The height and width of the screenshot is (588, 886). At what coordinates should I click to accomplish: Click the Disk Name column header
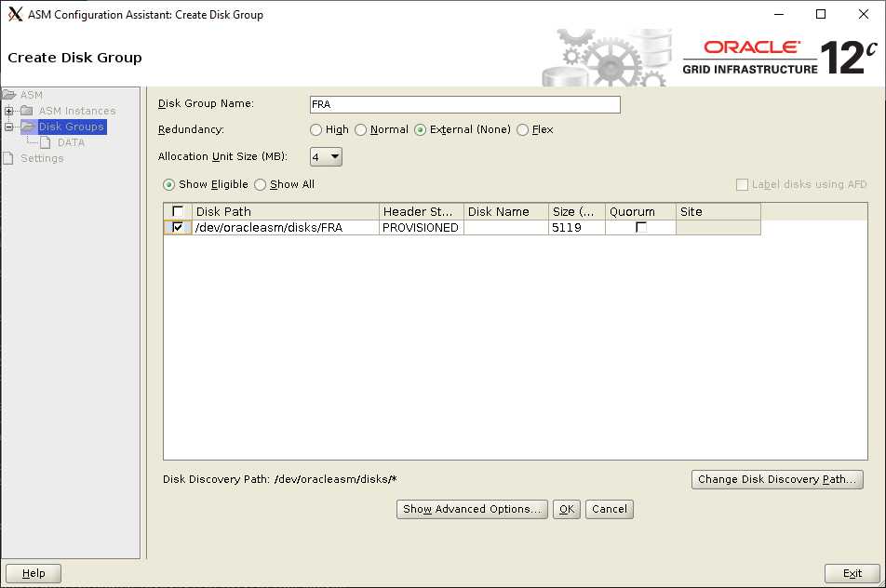click(x=505, y=211)
